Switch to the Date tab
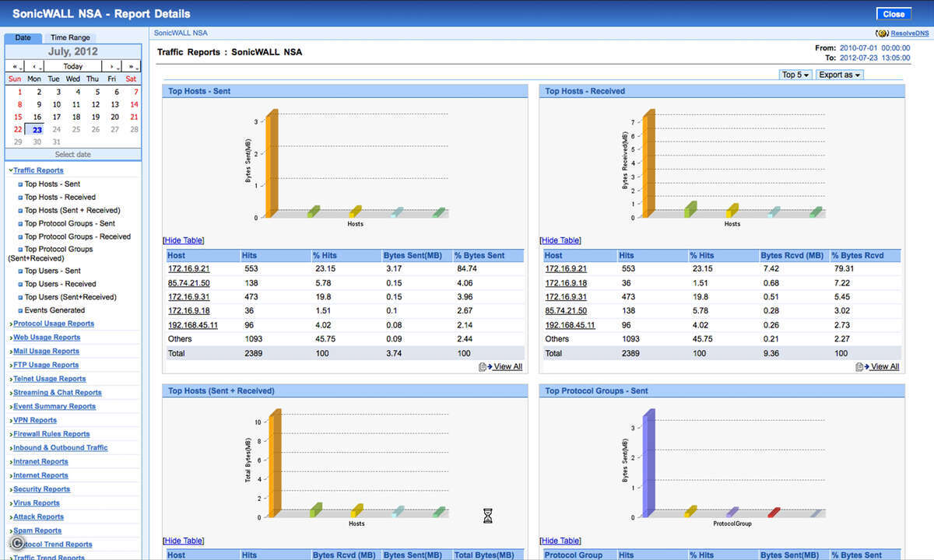This screenshot has height=560, width=934. click(23, 37)
